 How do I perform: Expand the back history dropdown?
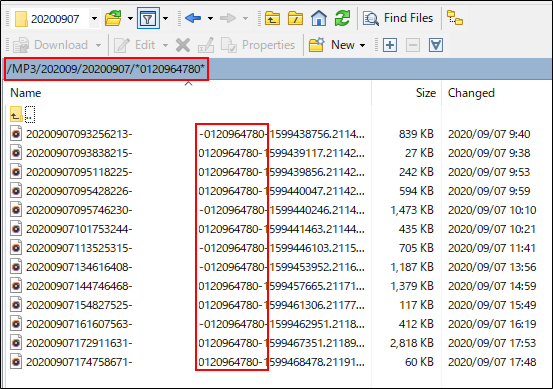[210, 18]
